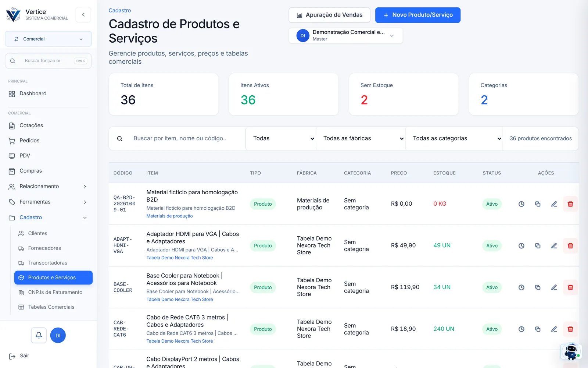Open the Comercial module dropdown

point(48,39)
